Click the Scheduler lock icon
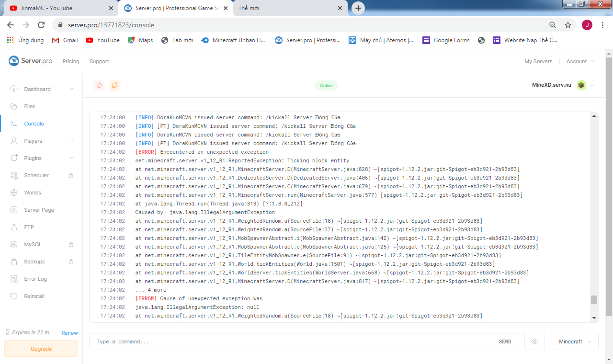Viewport: 613px width, 364px height. pyautogui.click(x=71, y=175)
